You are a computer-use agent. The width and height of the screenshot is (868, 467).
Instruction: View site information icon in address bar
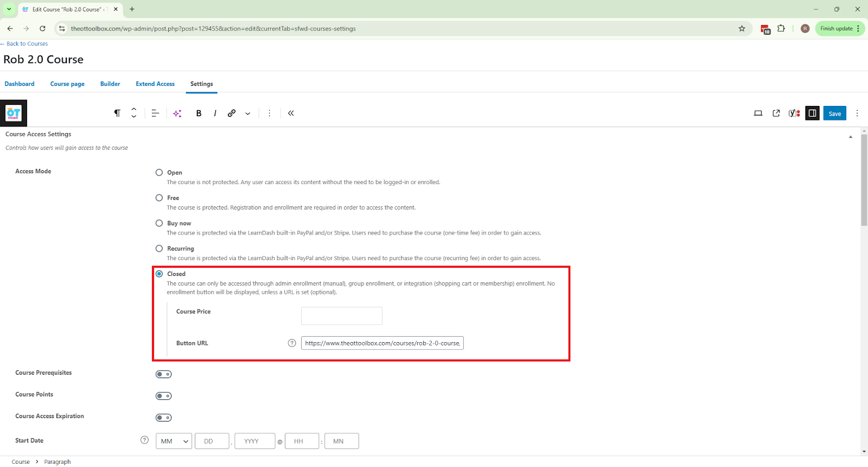coord(62,28)
